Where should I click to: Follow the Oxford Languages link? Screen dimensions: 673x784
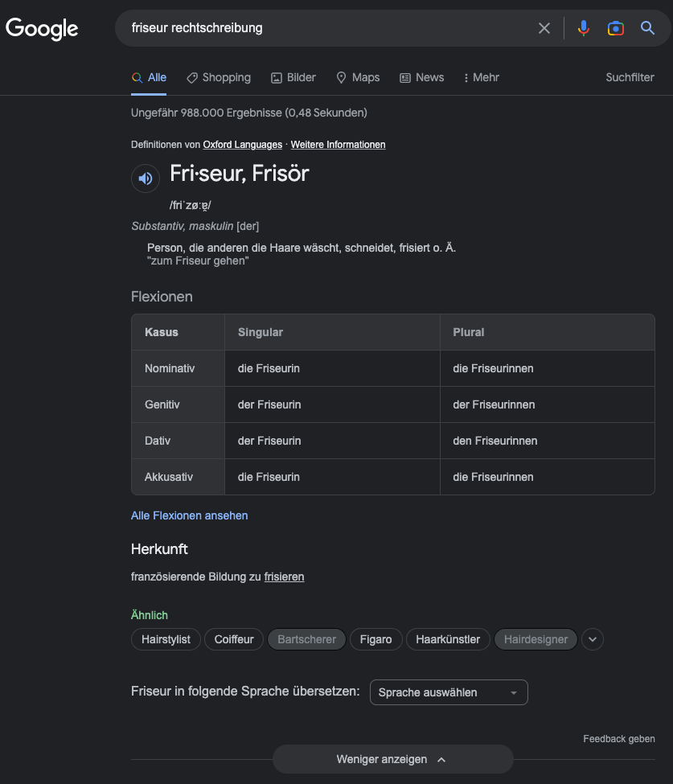(x=243, y=145)
